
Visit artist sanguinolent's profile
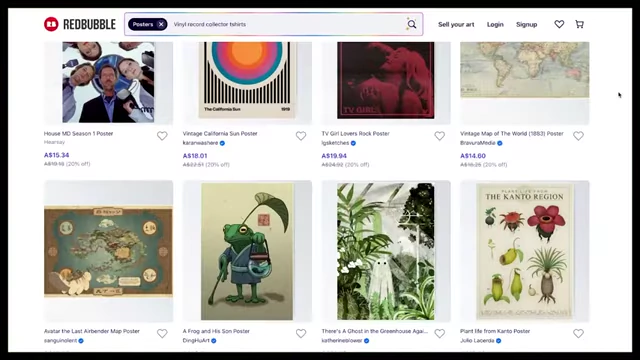tap(60, 340)
